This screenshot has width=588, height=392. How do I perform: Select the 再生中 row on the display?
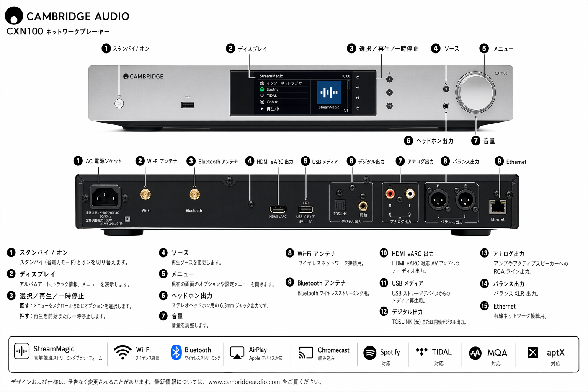point(283,109)
